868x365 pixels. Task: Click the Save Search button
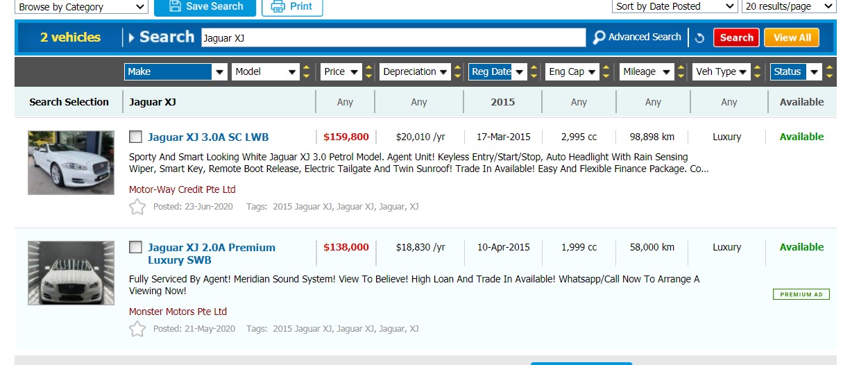coord(205,7)
